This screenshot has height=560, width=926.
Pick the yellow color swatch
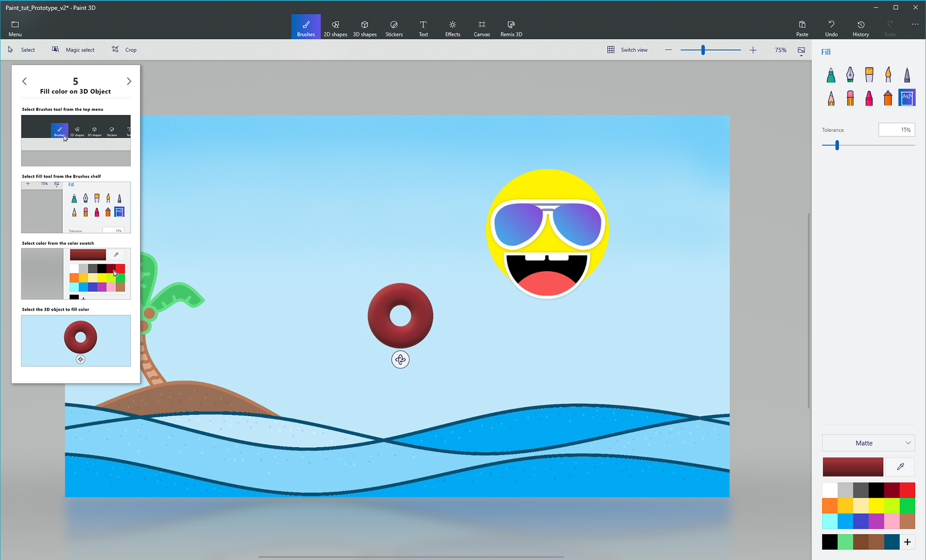(876, 506)
